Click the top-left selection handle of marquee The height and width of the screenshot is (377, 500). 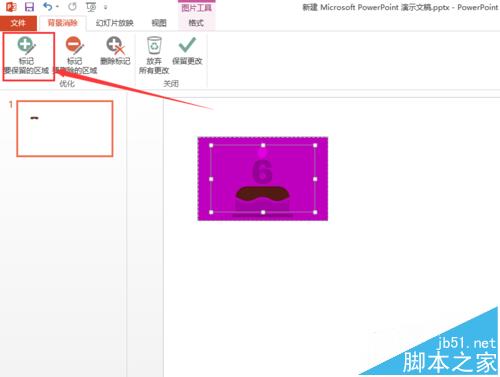[x=211, y=145]
